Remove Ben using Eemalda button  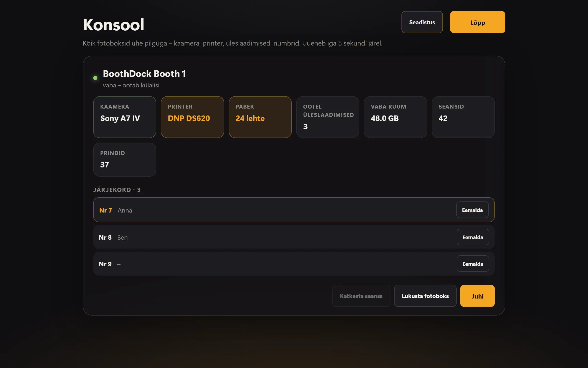(473, 237)
